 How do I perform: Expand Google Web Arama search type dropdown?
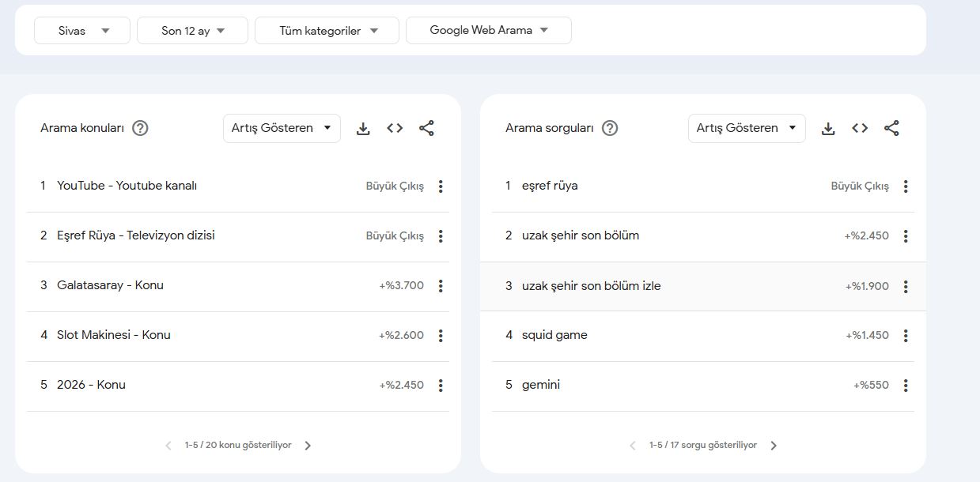tap(488, 31)
